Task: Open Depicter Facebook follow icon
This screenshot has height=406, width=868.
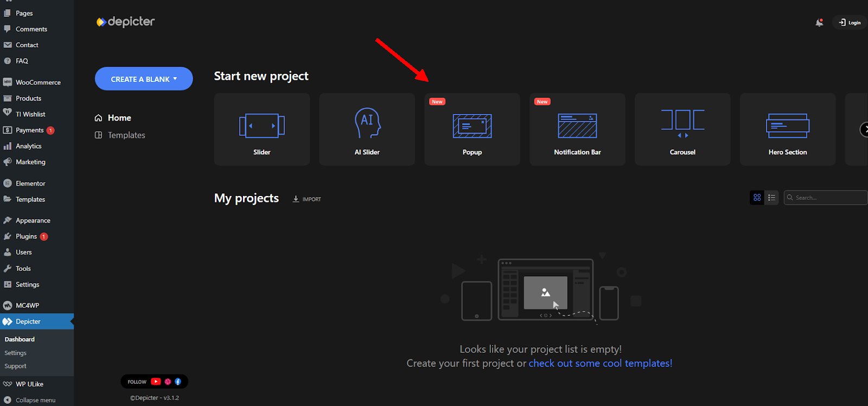Action: tap(178, 382)
